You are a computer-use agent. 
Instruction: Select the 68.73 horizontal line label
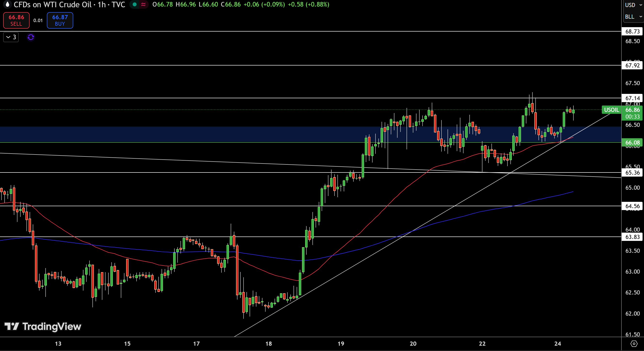pyautogui.click(x=633, y=32)
